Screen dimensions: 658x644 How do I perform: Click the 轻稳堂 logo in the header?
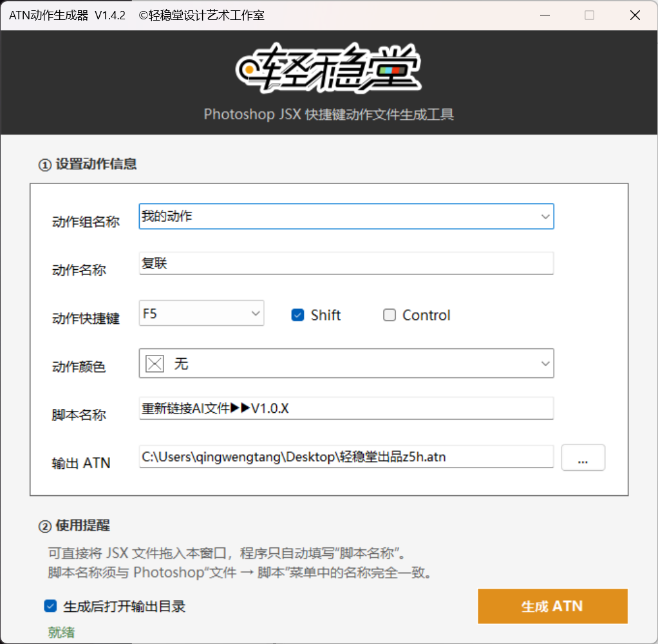tap(328, 68)
